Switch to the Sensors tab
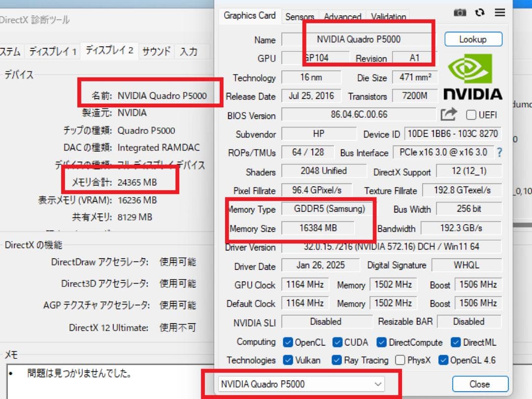This screenshot has height=399, width=532. [x=299, y=16]
